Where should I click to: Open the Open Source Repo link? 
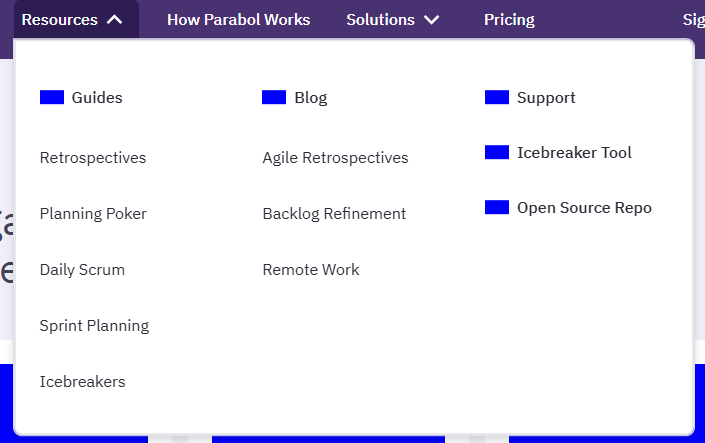[x=584, y=208]
